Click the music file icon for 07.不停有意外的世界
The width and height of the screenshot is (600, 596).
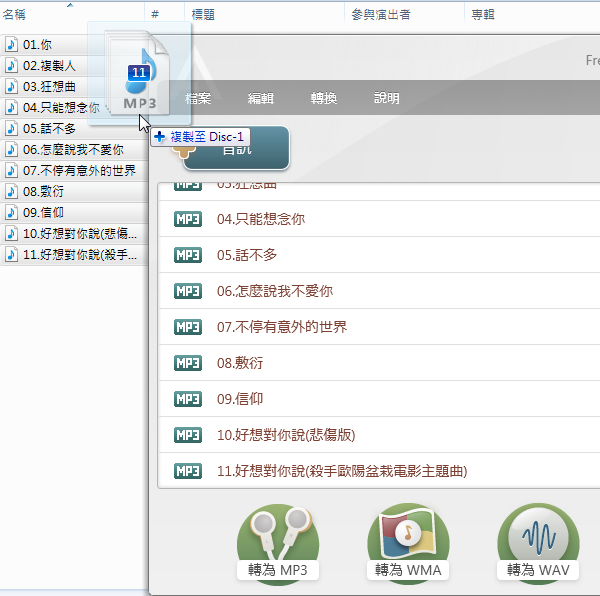click(11, 171)
